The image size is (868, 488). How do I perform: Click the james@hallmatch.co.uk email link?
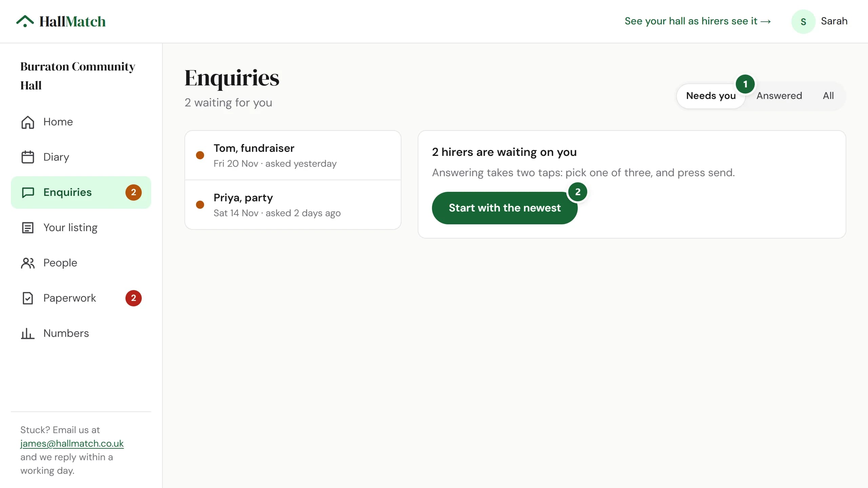pyautogui.click(x=72, y=443)
